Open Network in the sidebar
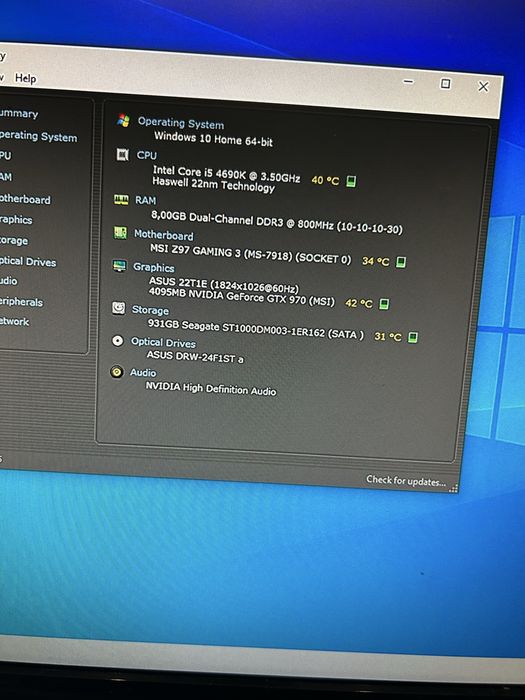Screen dimensions: 525x700 point(14,321)
